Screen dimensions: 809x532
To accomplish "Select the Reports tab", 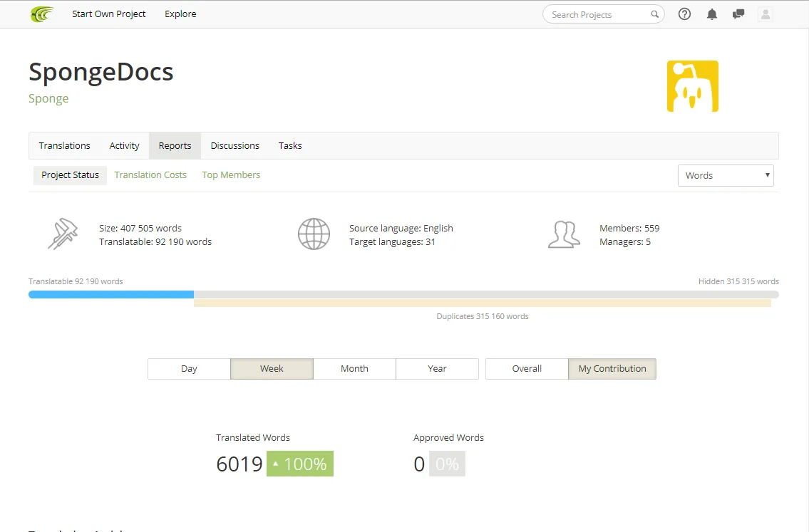I will tap(175, 146).
